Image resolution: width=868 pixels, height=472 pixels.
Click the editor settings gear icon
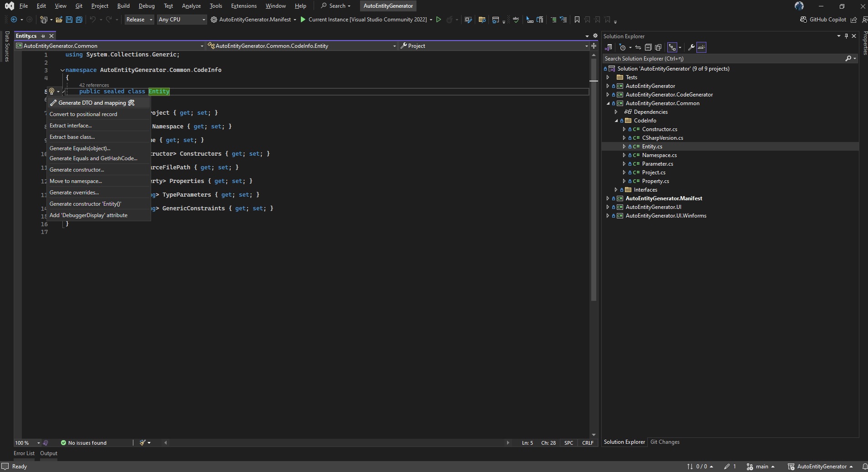coord(595,36)
